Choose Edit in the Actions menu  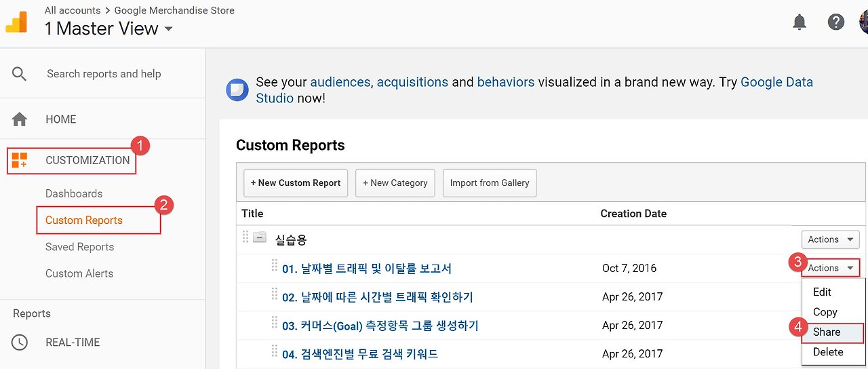click(x=822, y=292)
